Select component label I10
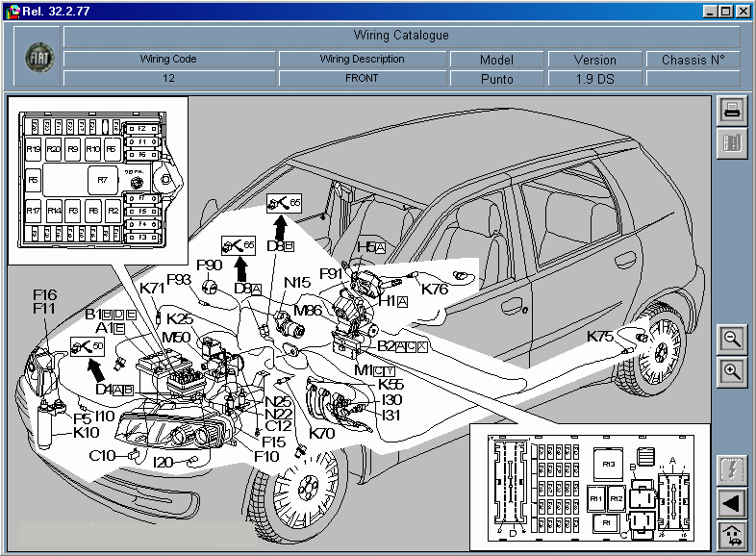Screen dimensions: 756x556 pyautogui.click(x=105, y=417)
